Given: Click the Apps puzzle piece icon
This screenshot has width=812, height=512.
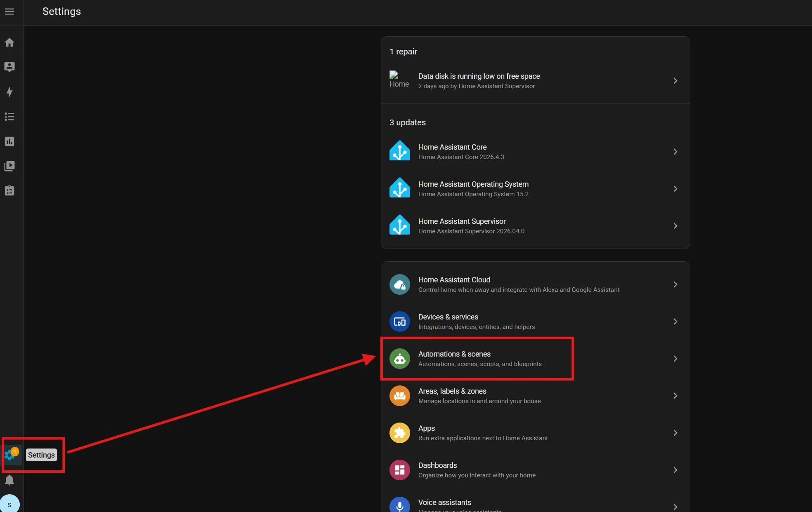Looking at the screenshot, I should click(399, 433).
